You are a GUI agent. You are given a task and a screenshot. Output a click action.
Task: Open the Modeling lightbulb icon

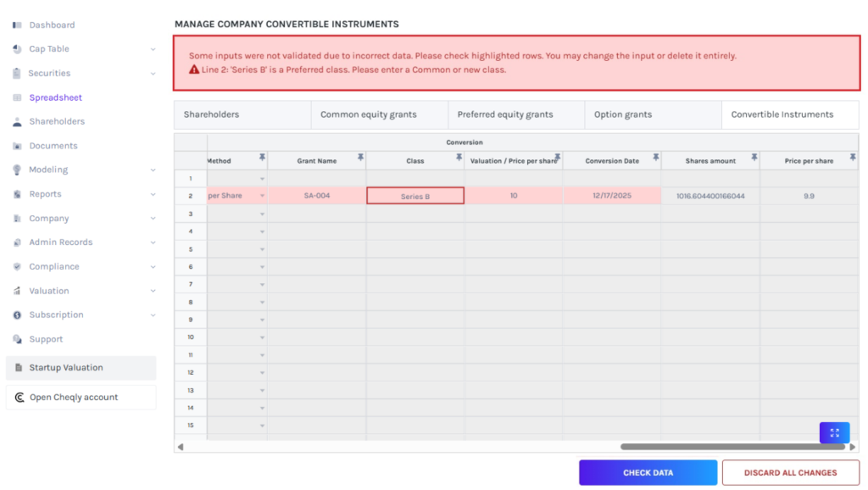[16, 170]
